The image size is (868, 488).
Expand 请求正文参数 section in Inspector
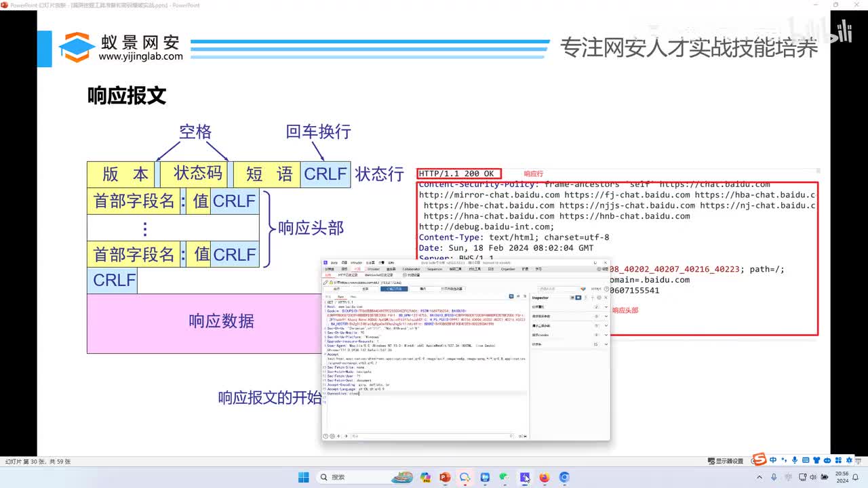point(606,325)
